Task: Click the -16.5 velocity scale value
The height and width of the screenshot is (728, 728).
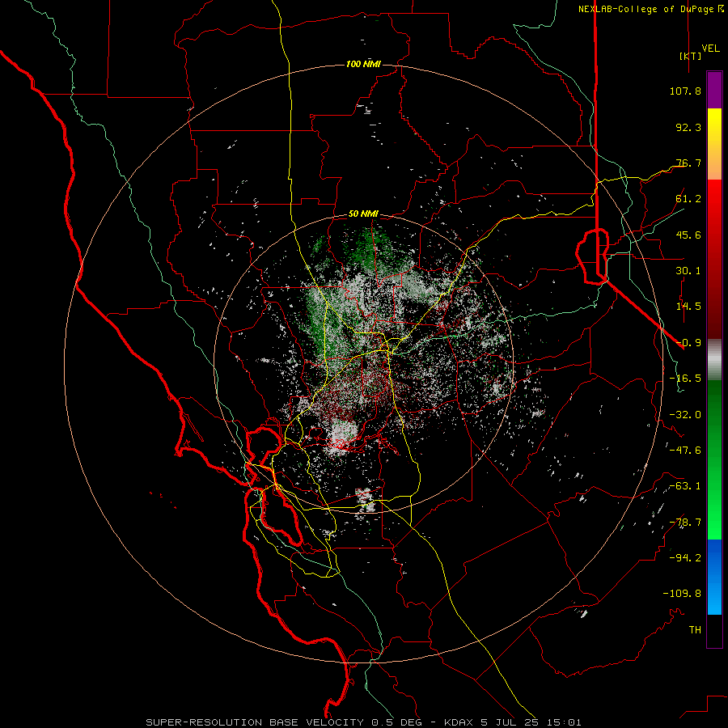Action: point(685,379)
